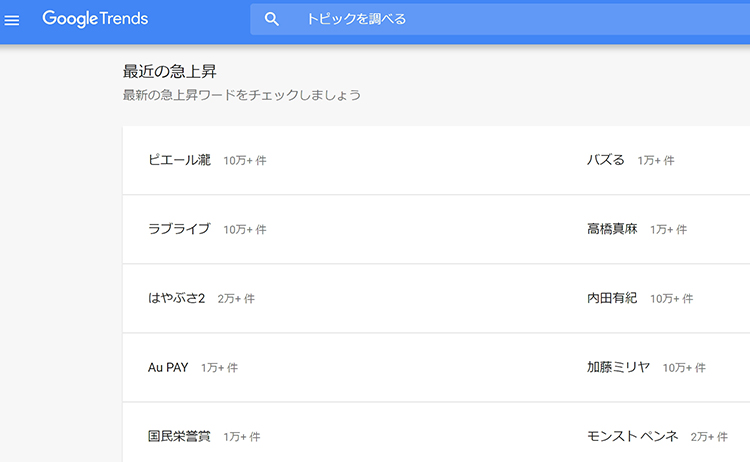This screenshot has height=462, width=750.
Task: Open the hamburger navigation menu
Action: point(12,20)
